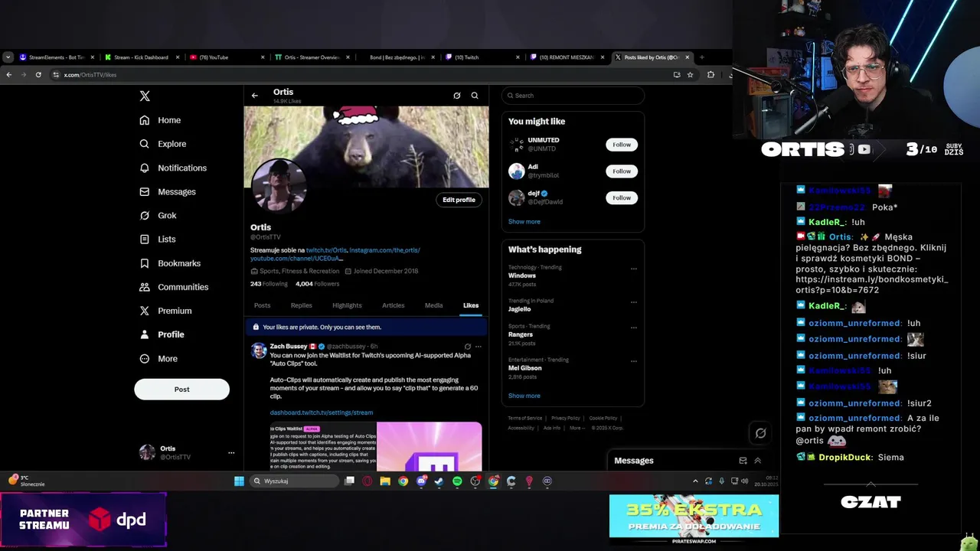Click Zach Bussey's avatar on the post
The height and width of the screenshot is (551, 980).
259,350
